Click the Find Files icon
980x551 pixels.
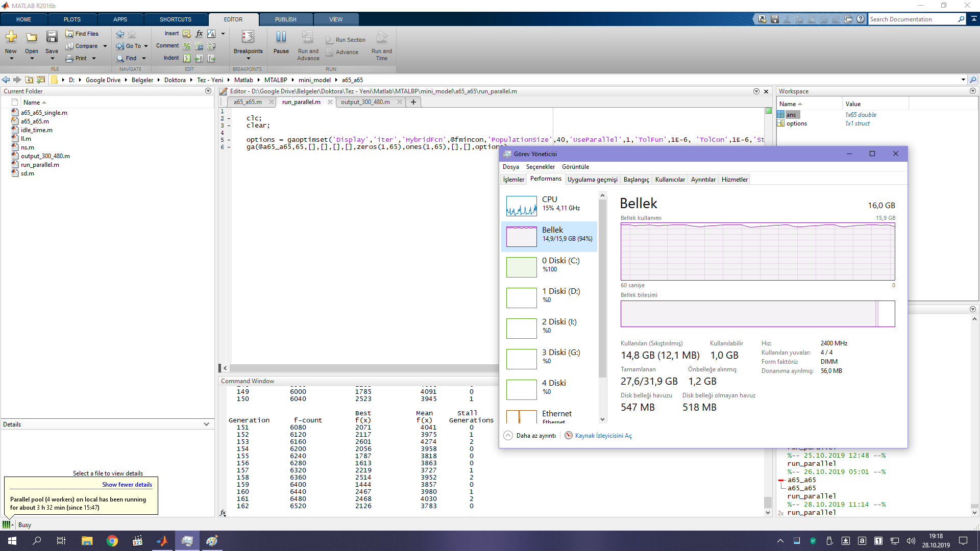69,34
